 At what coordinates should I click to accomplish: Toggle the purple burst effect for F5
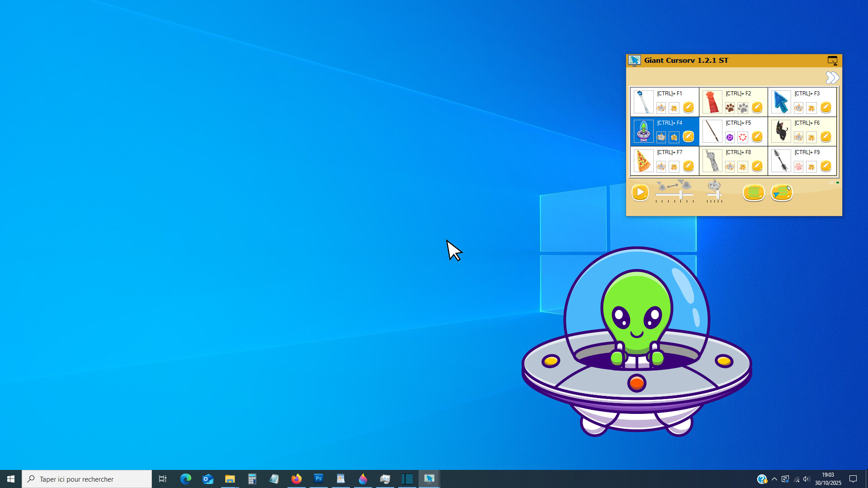[x=730, y=137]
